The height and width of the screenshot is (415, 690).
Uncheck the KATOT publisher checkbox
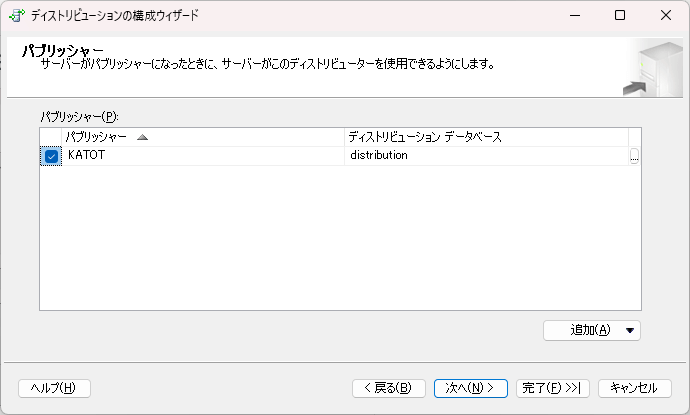pos(51,156)
